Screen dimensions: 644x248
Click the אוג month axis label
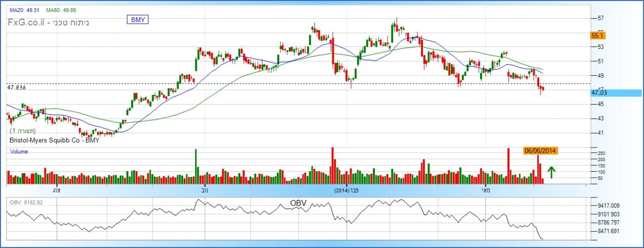(57, 191)
